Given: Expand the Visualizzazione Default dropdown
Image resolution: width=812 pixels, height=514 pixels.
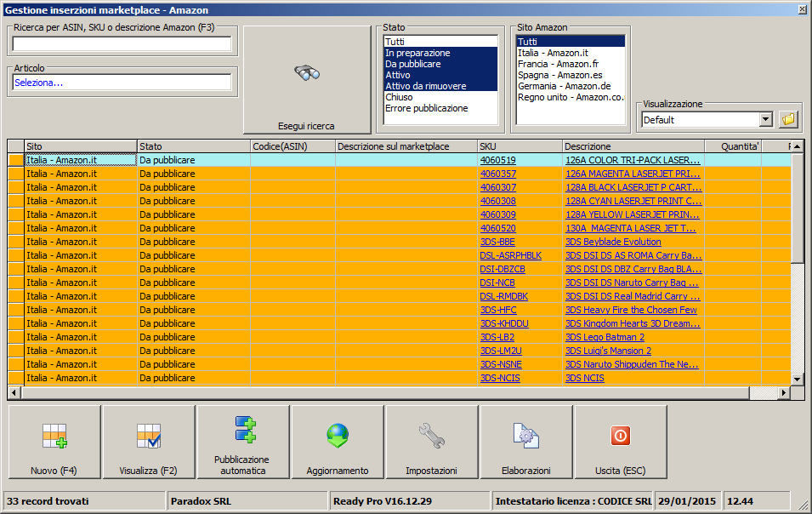Looking at the screenshot, I should click(765, 120).
